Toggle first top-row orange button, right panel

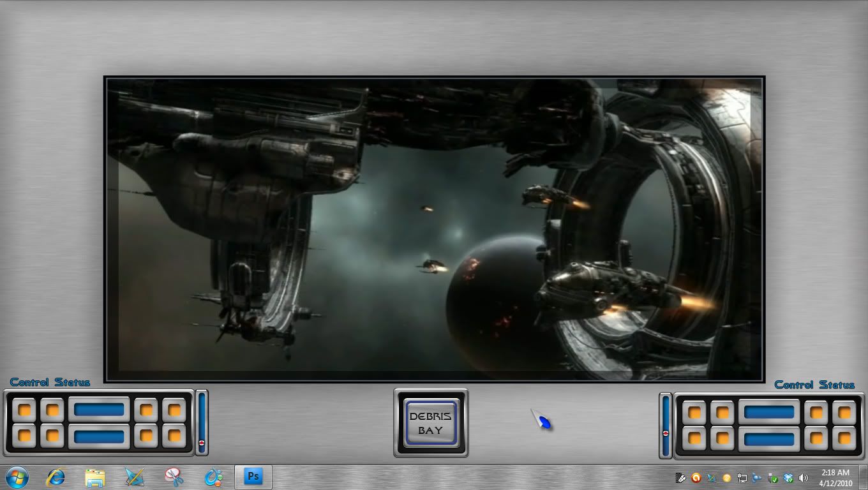[694, 412]
